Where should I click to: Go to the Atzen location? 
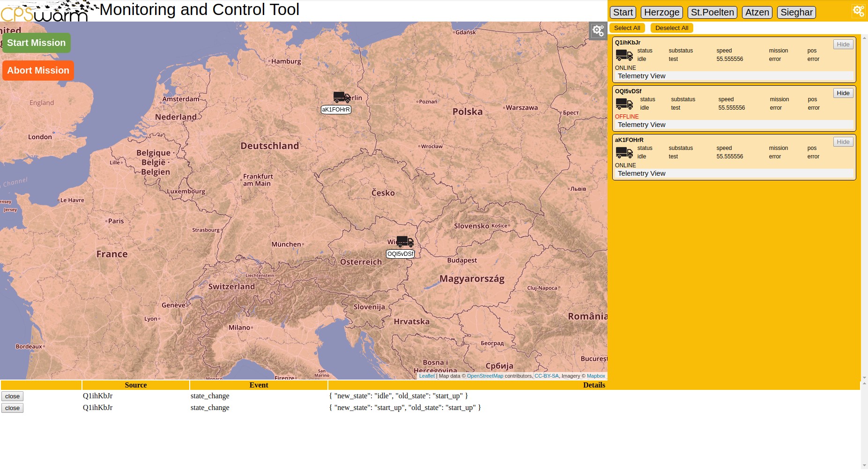757,13
